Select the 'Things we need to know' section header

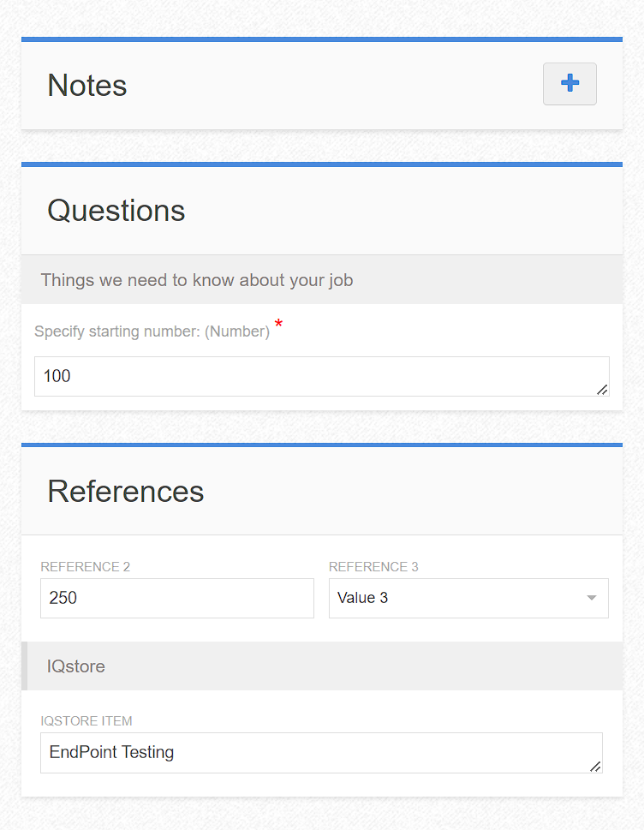[197, 280]
